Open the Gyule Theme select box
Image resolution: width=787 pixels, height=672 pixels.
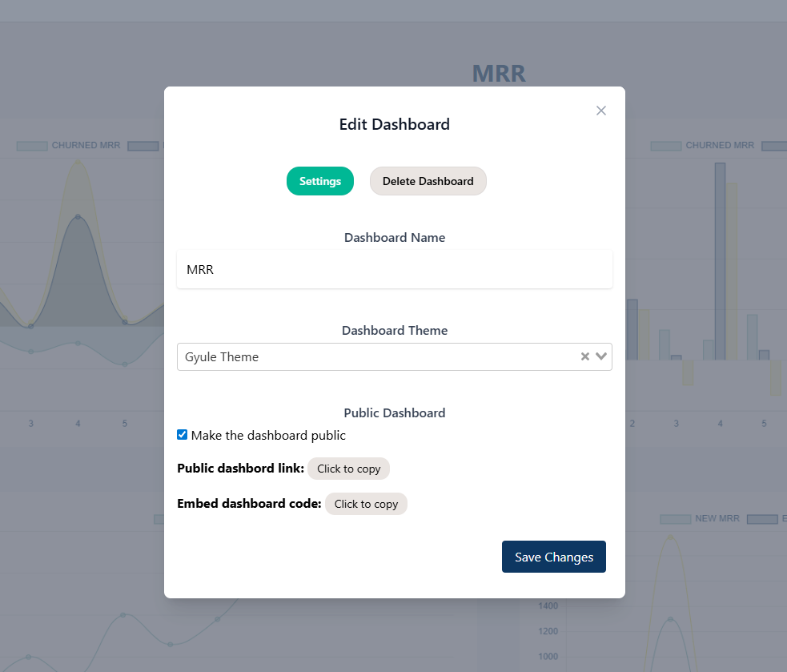(x=376, y=356)
